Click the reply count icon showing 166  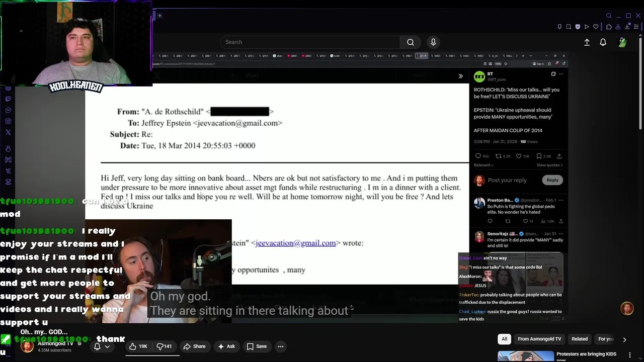click(478, 156)
